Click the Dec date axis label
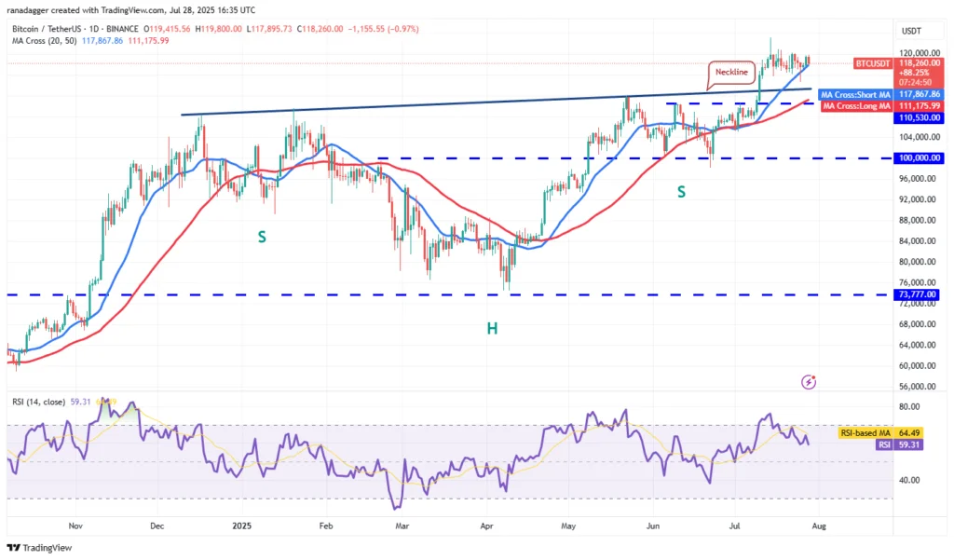Viewport: 954px width, 560px height. pos(157,526)
